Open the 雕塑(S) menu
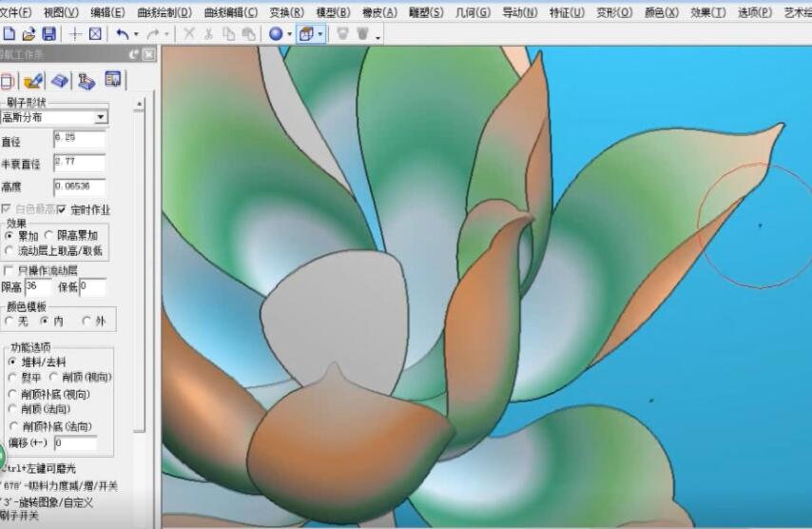Viewport: 812px width, 529px height. click(425, 12)
